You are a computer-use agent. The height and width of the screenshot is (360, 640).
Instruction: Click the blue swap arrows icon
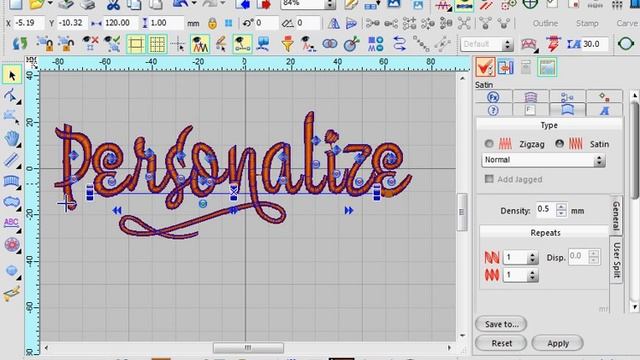point(399,44)
